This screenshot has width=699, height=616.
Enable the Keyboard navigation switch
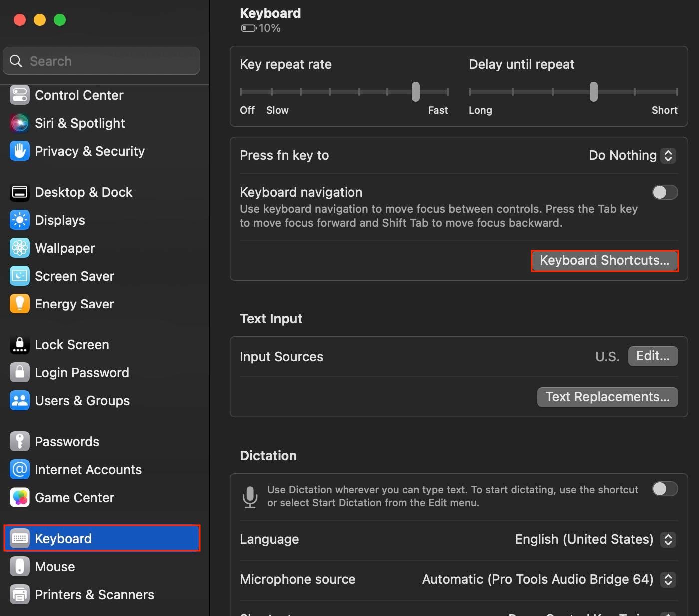[x=665, y=192]
